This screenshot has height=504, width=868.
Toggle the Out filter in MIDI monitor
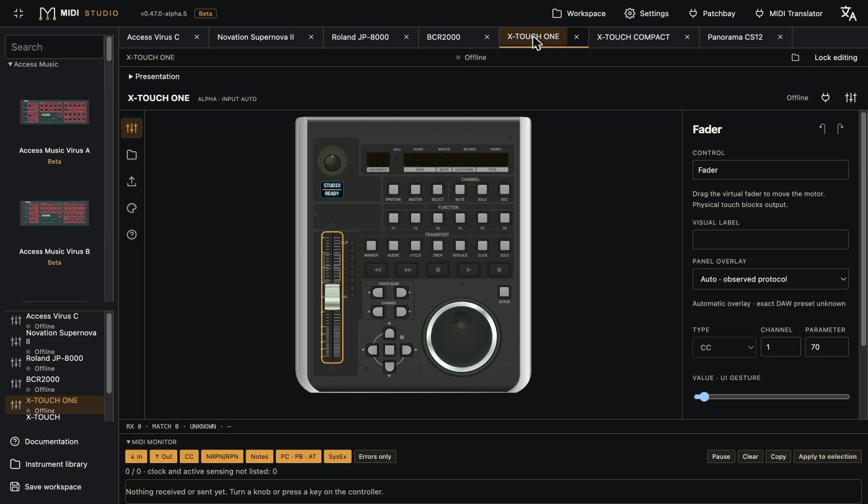coord(163,456)
